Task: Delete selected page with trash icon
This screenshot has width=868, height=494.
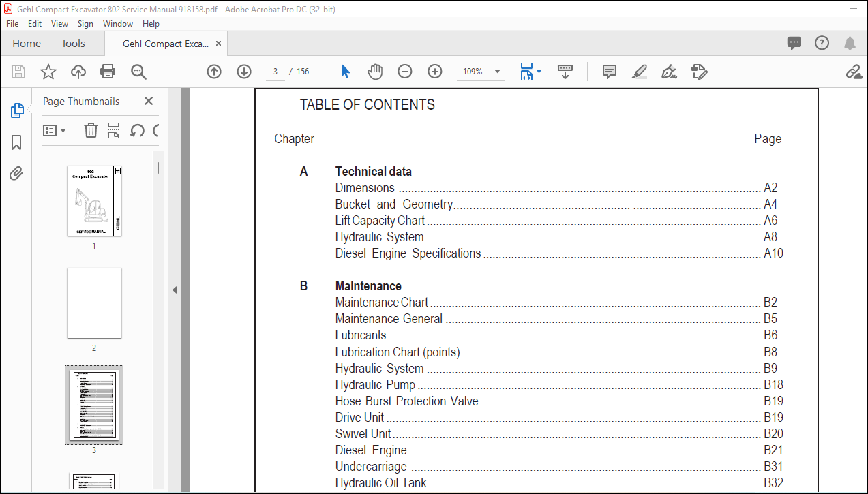Action: (x=91, y=130)
